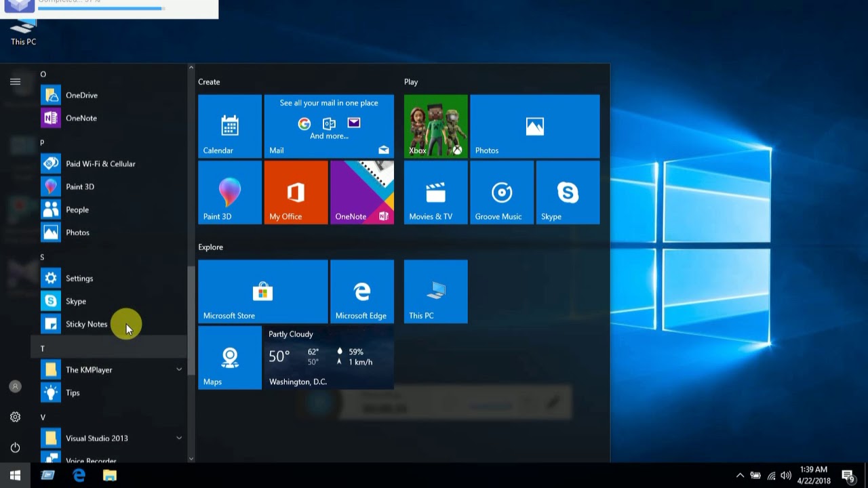The image size is (868, 488).
Task: Launch the Xbox tile
Action: coord(435,126)
